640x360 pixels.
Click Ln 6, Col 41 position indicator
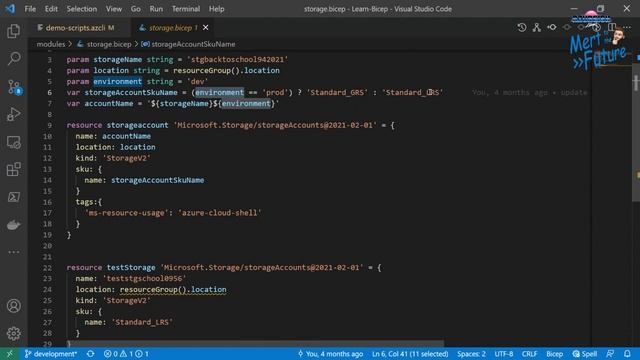click(410, 354)
